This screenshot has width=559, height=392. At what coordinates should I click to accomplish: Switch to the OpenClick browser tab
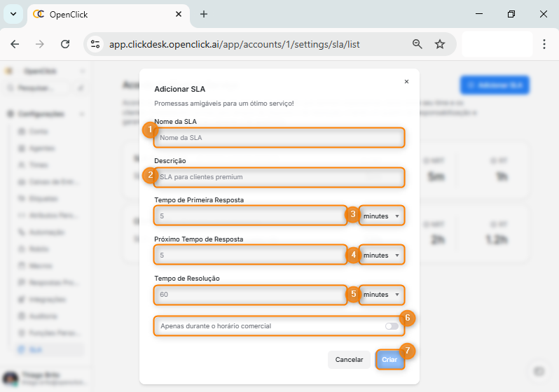105,14
